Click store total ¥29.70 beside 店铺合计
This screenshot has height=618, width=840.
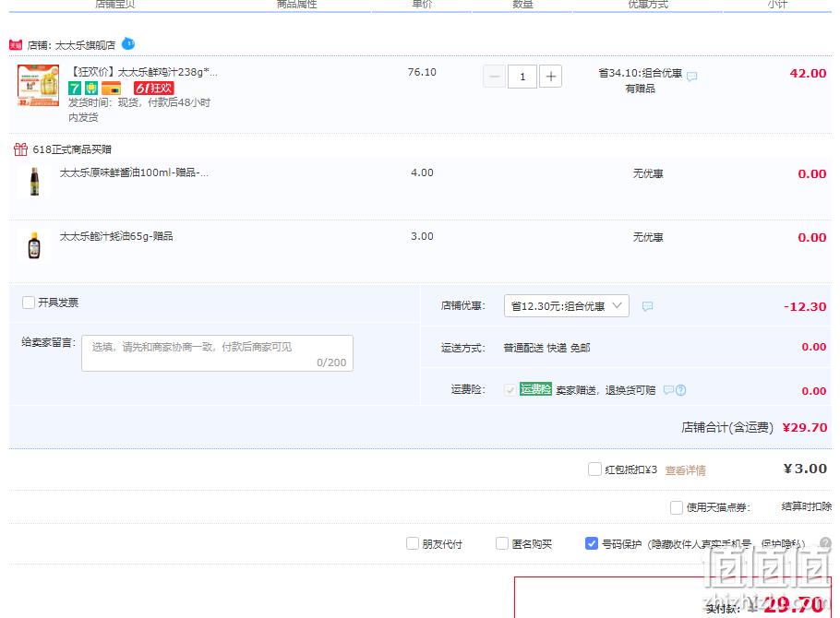tap(805, 427)
